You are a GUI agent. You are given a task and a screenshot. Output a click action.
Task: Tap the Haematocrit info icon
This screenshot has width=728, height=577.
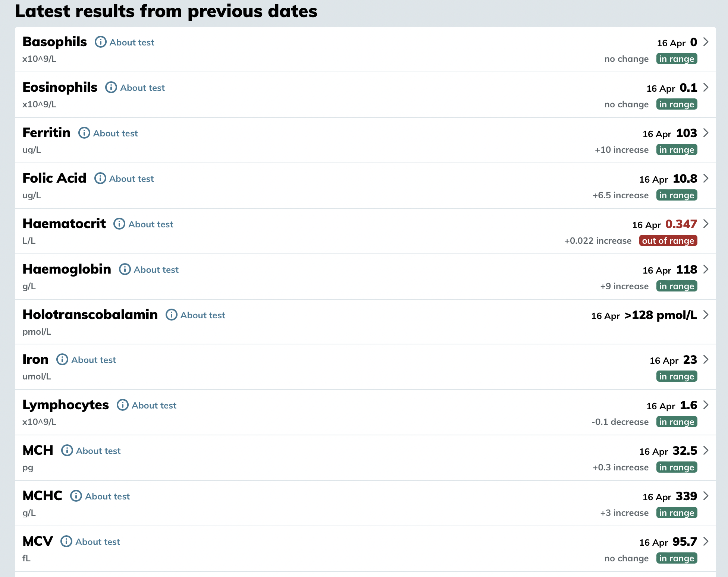[x=119, y=224]
